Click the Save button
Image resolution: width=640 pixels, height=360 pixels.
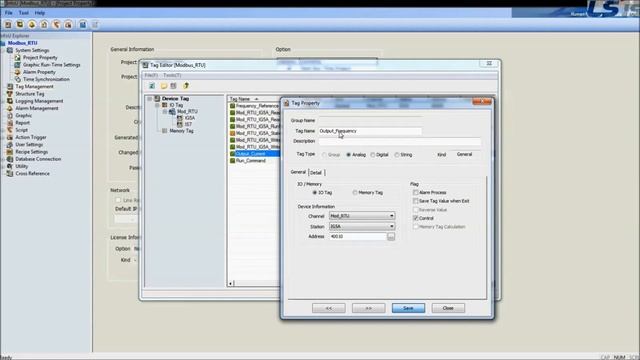408,308
